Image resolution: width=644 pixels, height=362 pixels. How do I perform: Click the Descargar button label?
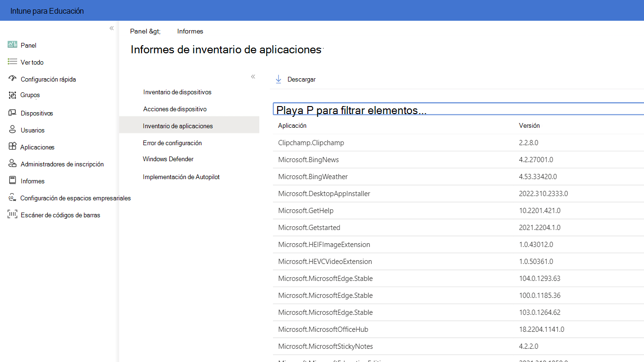301,79
